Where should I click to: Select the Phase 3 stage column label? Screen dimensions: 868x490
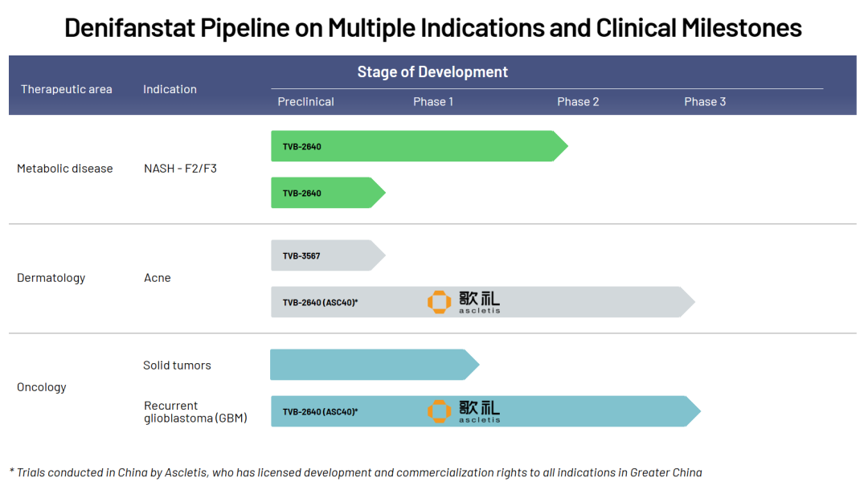pyautogui.click(x=705, y=102)
